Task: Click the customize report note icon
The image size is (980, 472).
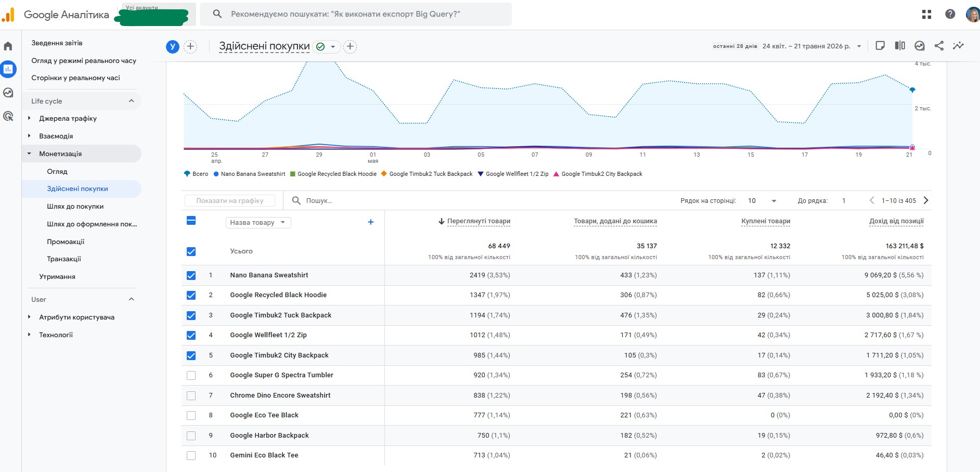Action: coord(880,46)
